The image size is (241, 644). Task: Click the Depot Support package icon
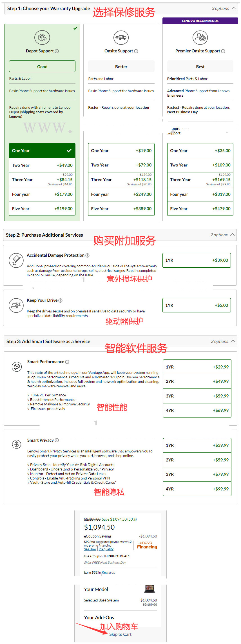click(x=42, y=37)
